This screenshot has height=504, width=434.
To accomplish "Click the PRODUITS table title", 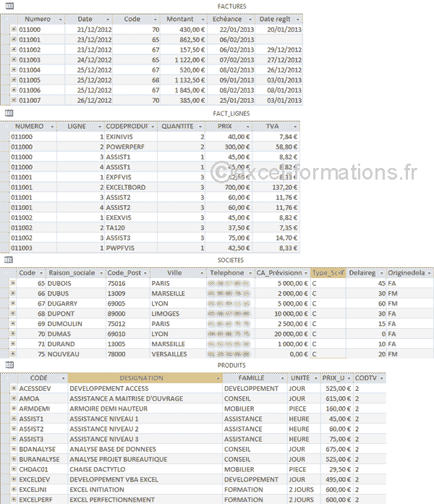I will (x=231, y=365).
